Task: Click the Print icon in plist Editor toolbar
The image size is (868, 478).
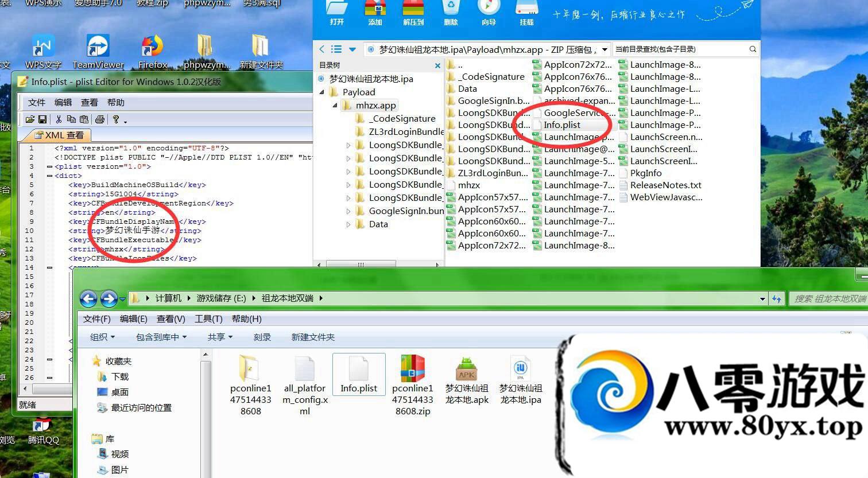Action: click(x=100, y=119)
